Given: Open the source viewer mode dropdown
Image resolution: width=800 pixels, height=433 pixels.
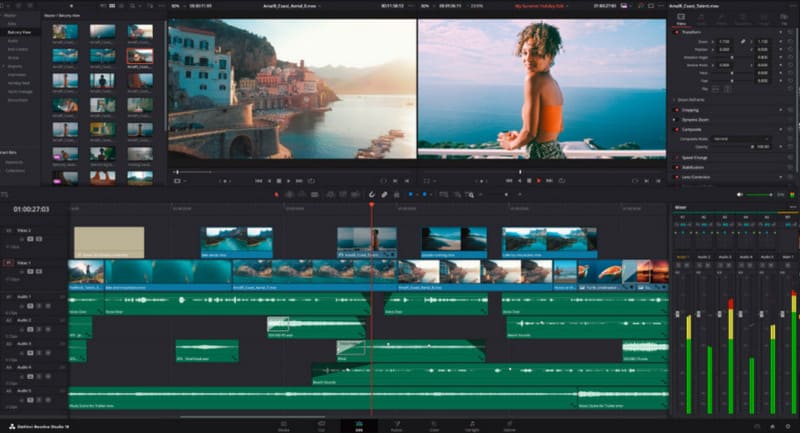Looking at the screenshot, I should tap(179, 181).
